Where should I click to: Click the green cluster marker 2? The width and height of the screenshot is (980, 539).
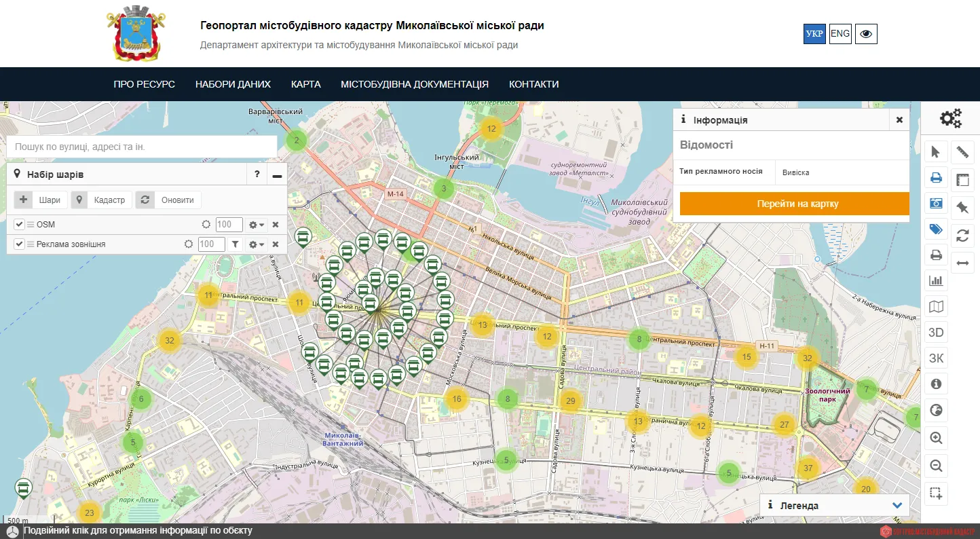pos(296,141)
